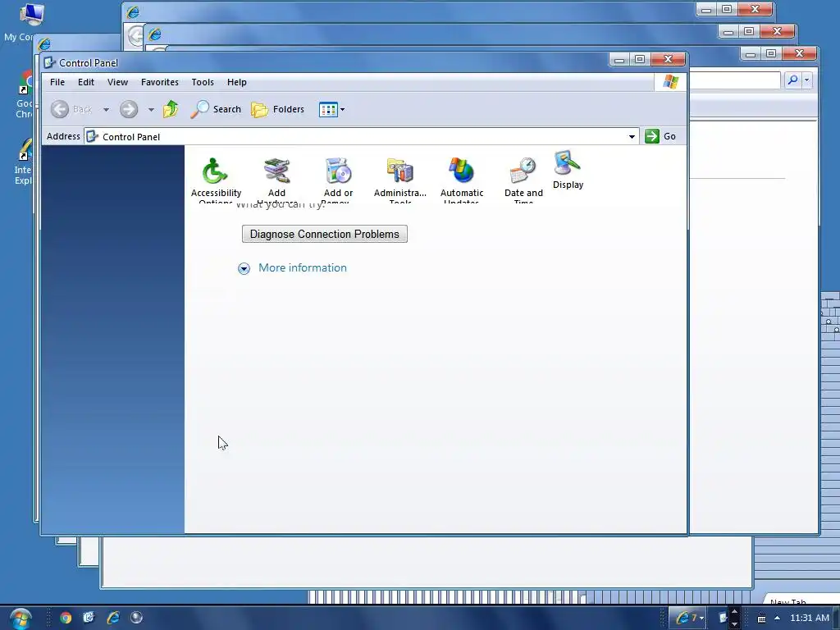Open the Automatic Updates icon
This screenshot has height=630, width=840.
point(462,180)
